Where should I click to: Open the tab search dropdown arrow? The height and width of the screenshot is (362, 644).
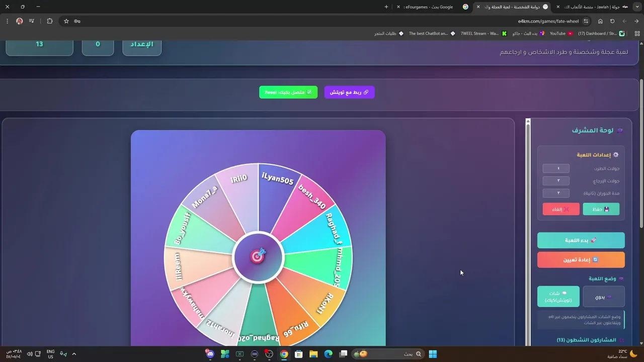click(636, 7)
